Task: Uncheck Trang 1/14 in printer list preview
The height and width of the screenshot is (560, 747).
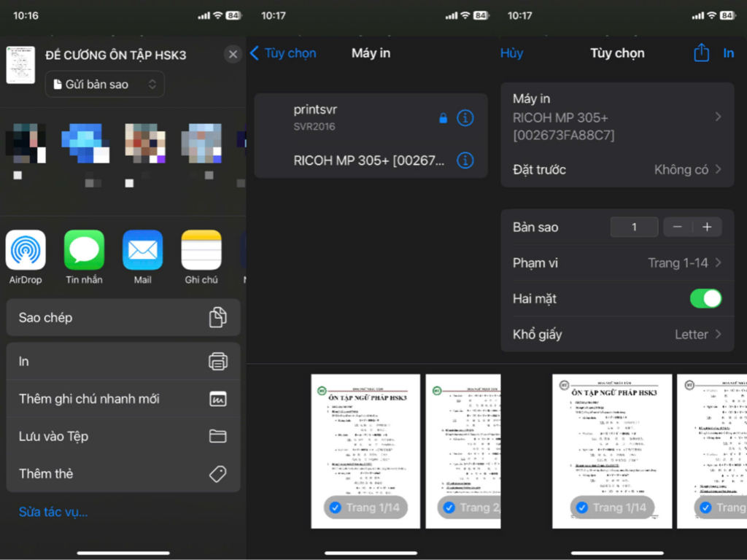Action: [x=336, y=507]
